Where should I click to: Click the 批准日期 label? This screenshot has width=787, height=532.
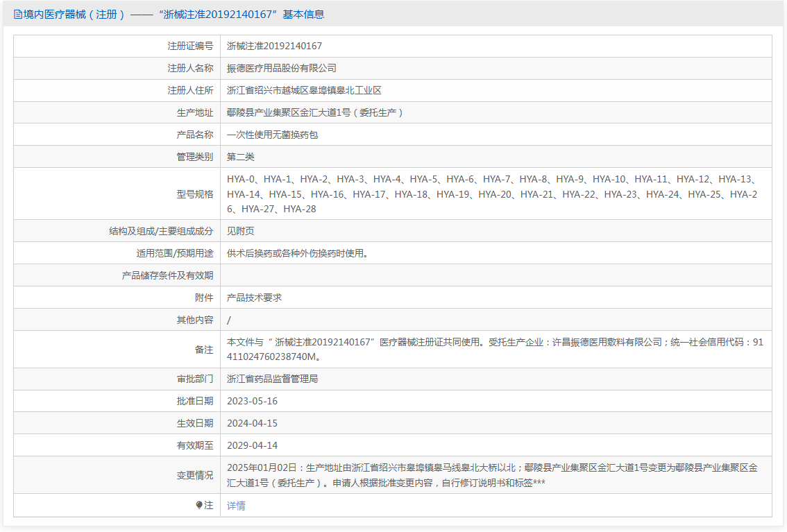pyautogui.click(x=195, y=401)
